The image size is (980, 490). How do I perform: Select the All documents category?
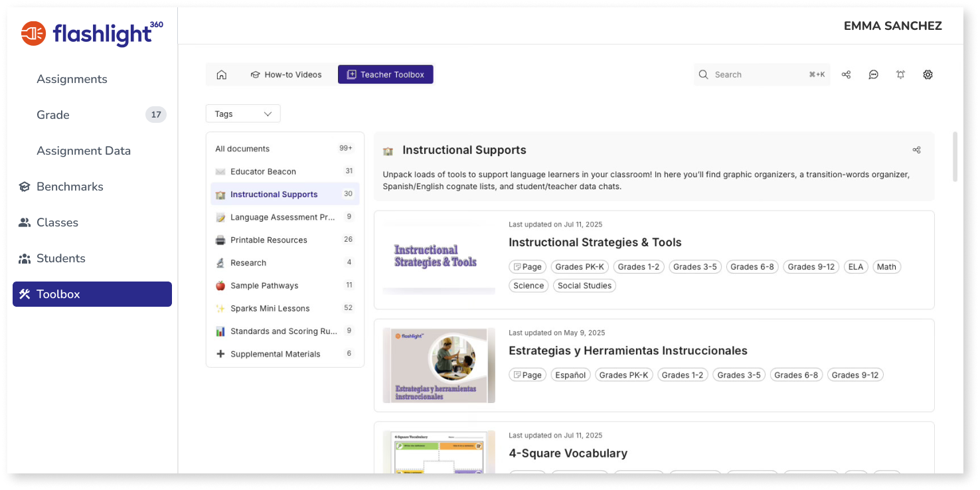tap(285, 149)
